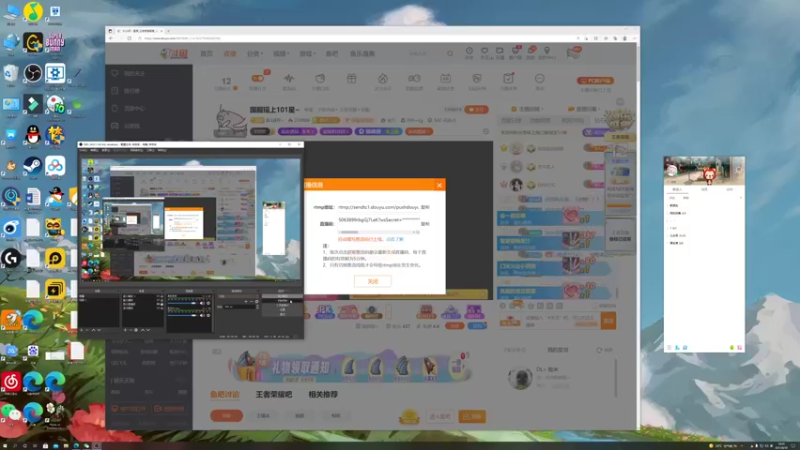800x450 pixels.
Task: Open the location pin icon in Douyu header
Action: [547, 51]
